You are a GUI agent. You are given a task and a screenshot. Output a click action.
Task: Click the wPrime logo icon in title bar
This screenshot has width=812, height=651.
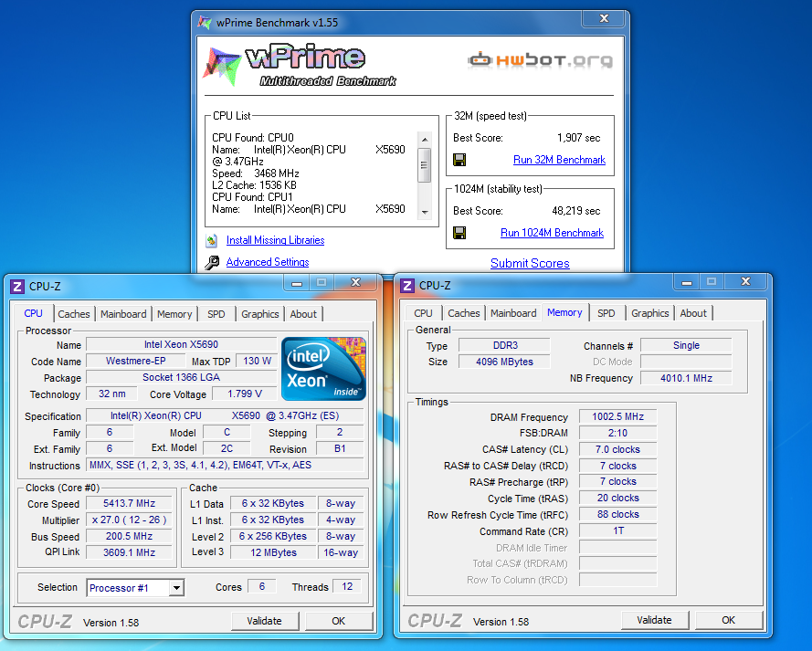[205, 22]
